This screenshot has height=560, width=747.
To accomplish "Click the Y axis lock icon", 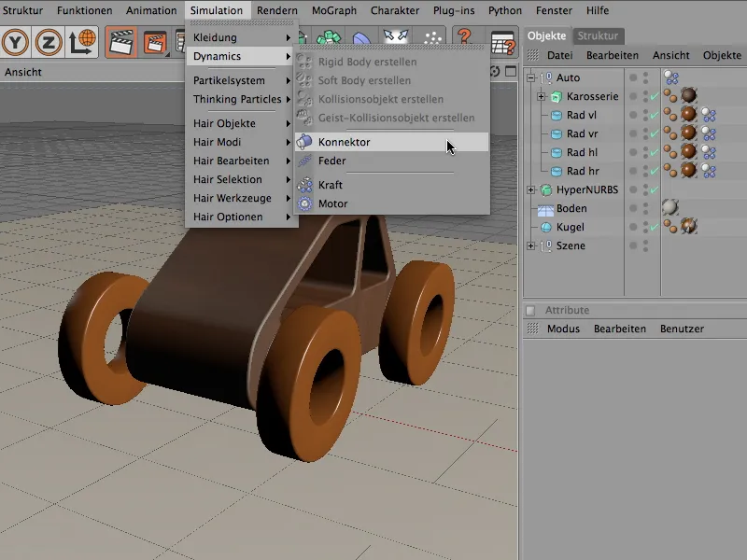I will tap(17, 42).
